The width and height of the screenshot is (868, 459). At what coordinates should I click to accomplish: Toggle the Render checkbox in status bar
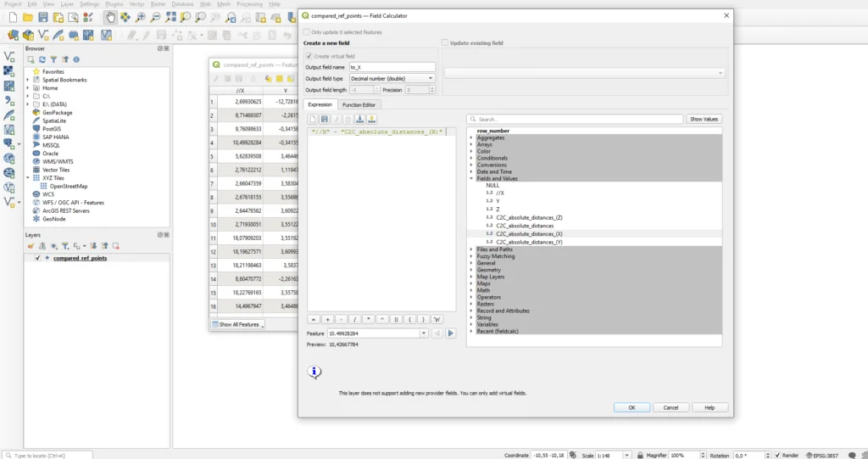777,455
